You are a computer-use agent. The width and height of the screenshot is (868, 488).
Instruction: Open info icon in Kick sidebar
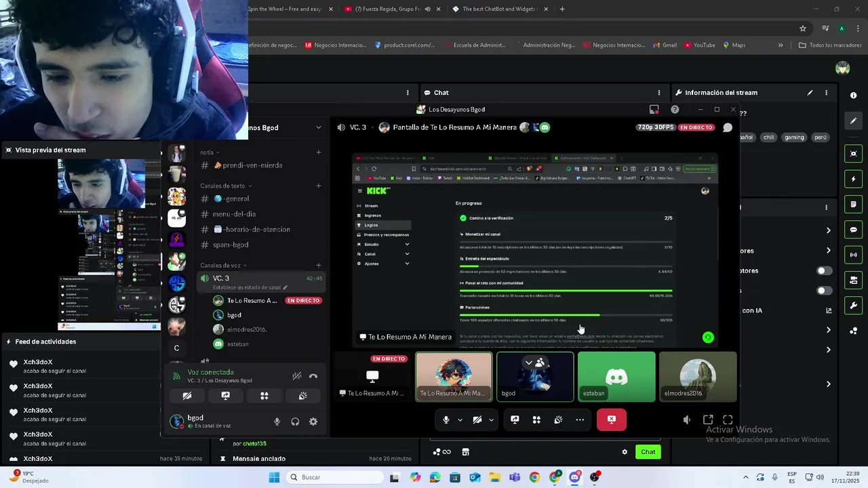(853, 96)
